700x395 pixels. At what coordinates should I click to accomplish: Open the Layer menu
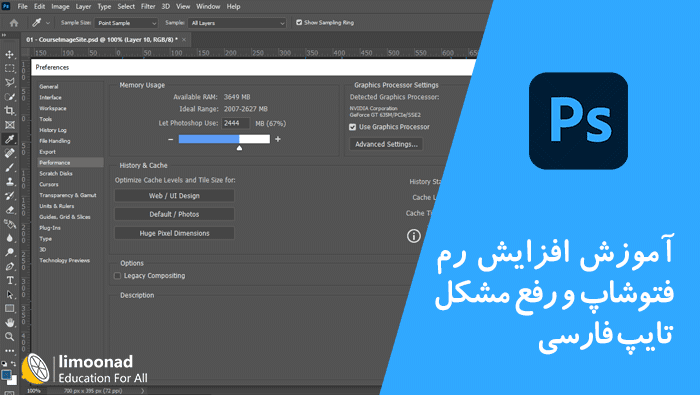[x=83, y=6]
